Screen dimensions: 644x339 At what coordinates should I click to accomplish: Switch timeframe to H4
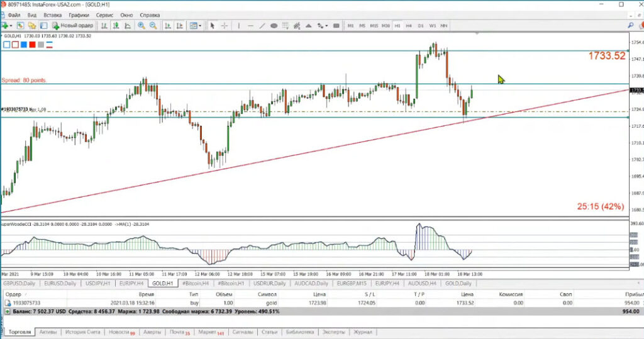tap(409, 26)
